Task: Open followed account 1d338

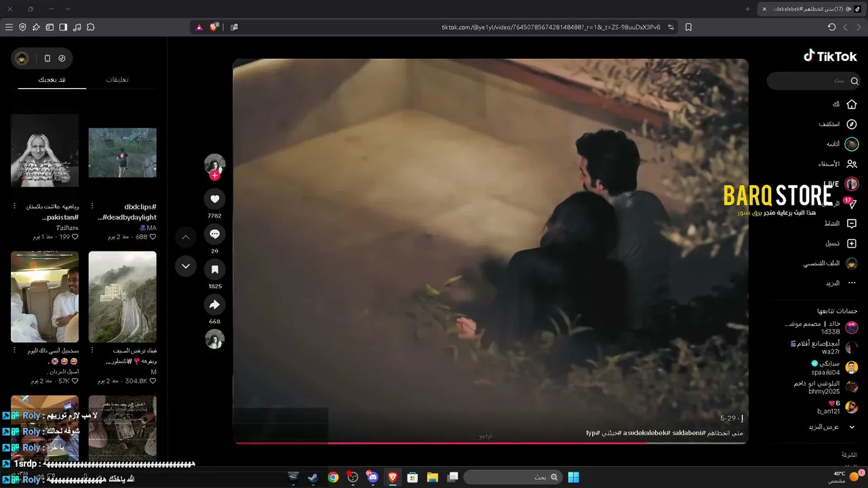Action: coord(821,328)
